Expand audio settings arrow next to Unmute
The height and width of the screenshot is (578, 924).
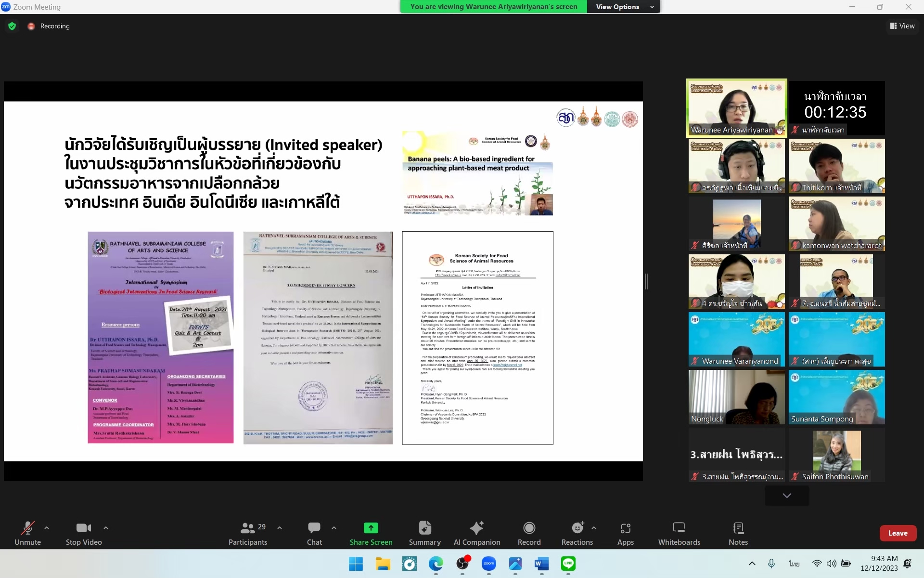pos(47,528)
